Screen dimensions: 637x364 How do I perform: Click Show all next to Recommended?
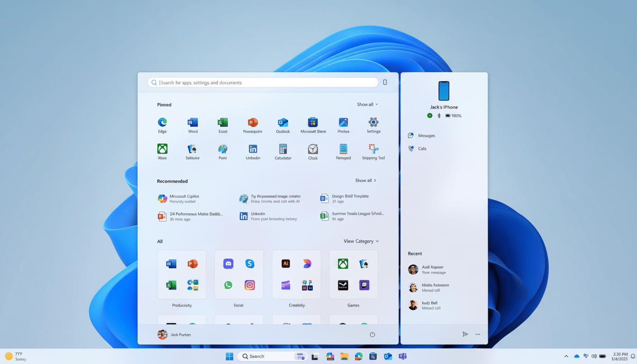tap(365, 180)
